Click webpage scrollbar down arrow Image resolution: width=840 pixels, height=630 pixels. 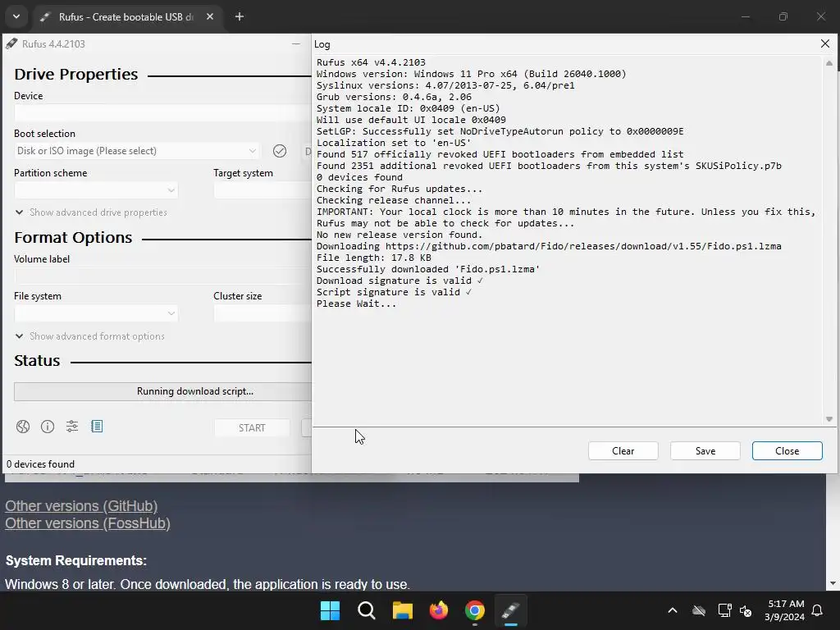tap(833, 583)
